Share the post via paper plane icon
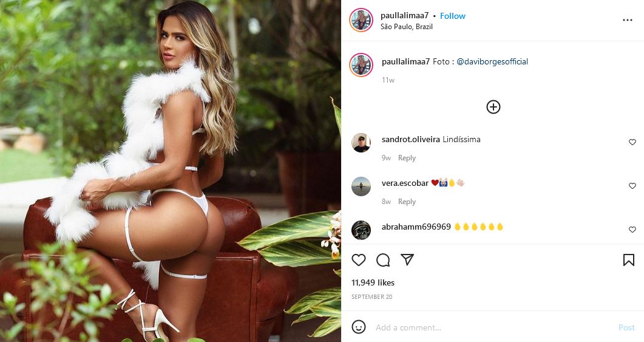This screenshot has height=342, width=644. tap(407, 259)
